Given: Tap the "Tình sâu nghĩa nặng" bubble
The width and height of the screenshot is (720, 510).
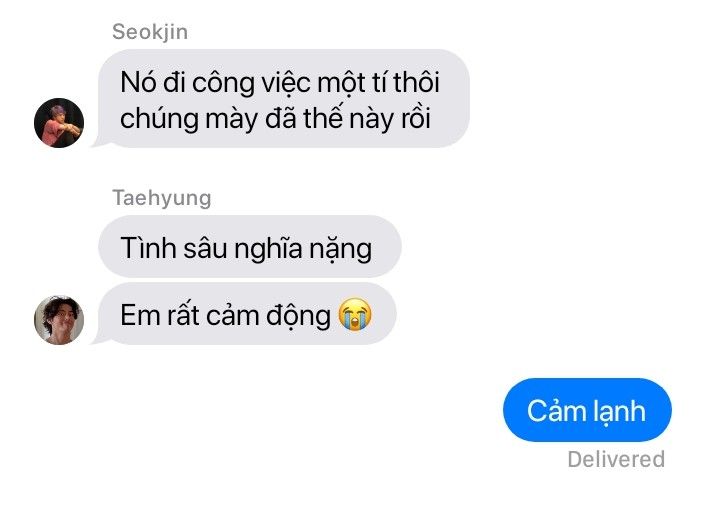Looking at the screenshot, I should [x=250, y=247].
